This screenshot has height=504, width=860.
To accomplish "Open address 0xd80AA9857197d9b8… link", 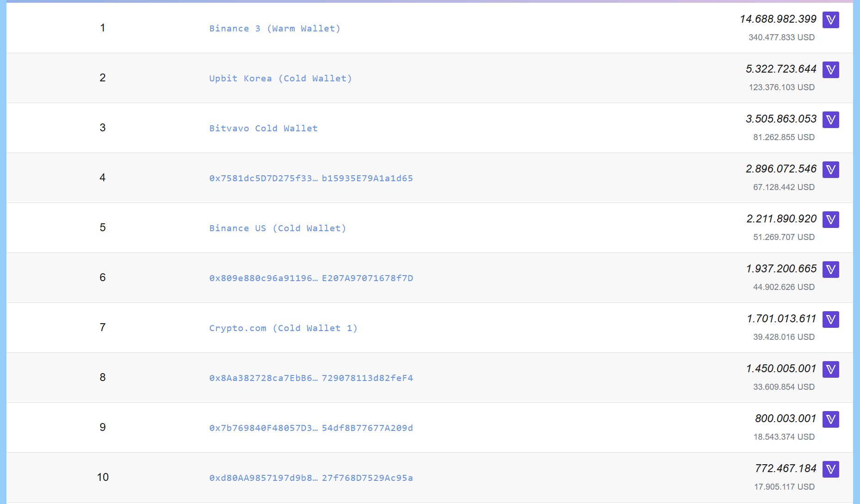I will pyautogui.click(x=311, y=478).
